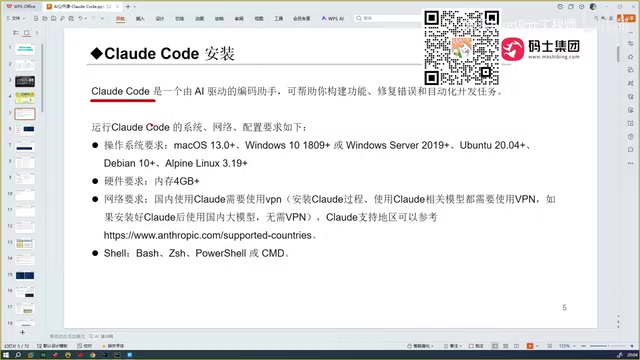Select slide 1 thumbnail

tap(25, 49)
